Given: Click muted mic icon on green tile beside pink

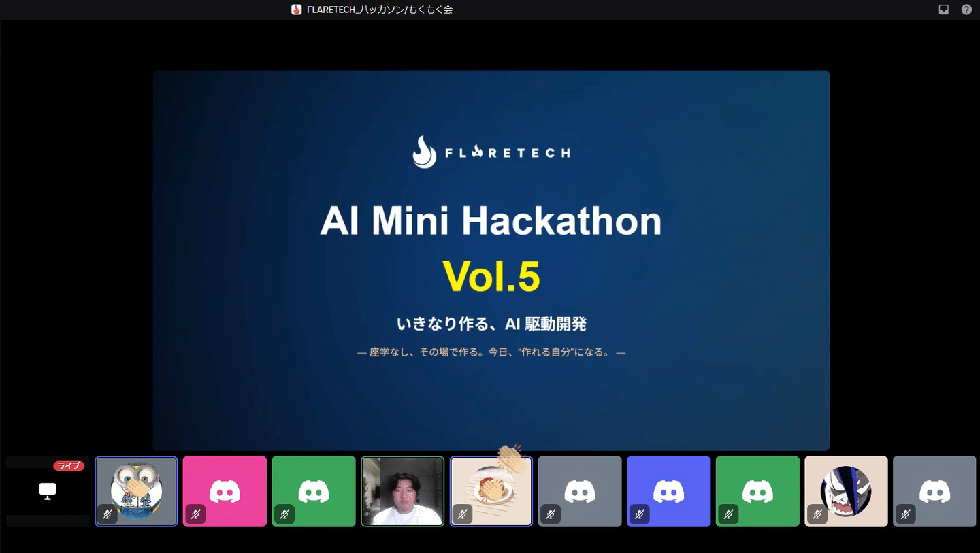Looking at the screenshot, I should tap(284, 515).
